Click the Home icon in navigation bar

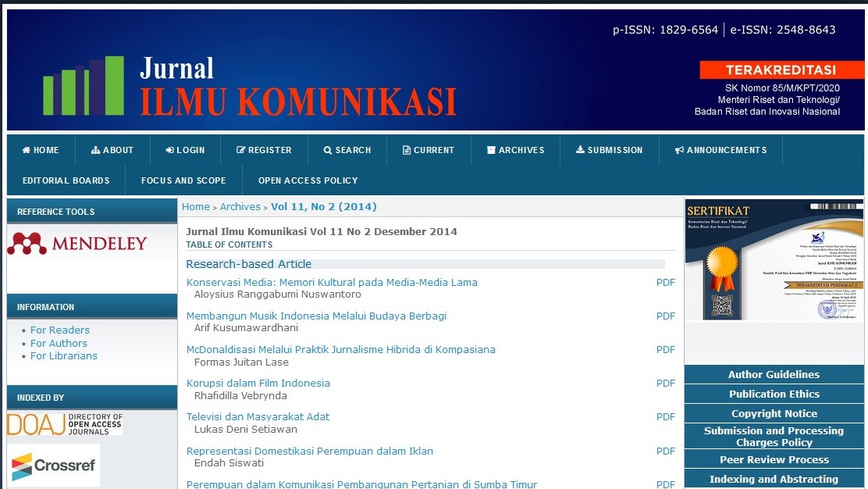click(27, 150)
